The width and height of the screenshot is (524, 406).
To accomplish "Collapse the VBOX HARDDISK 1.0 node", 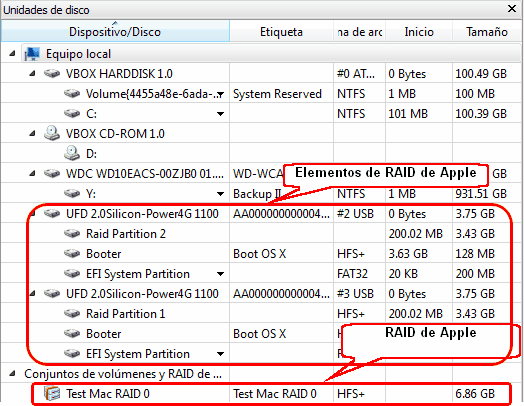I will coord(32,73).
